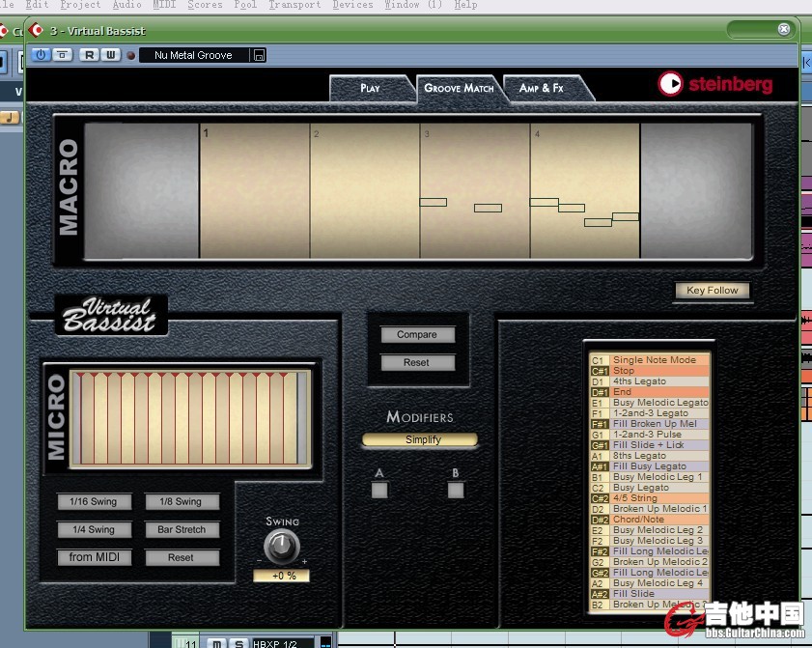Select F1 1-2and-3 Legato entry
The width and height of the screenshot is (812, 648).
[x=650, y=413]
